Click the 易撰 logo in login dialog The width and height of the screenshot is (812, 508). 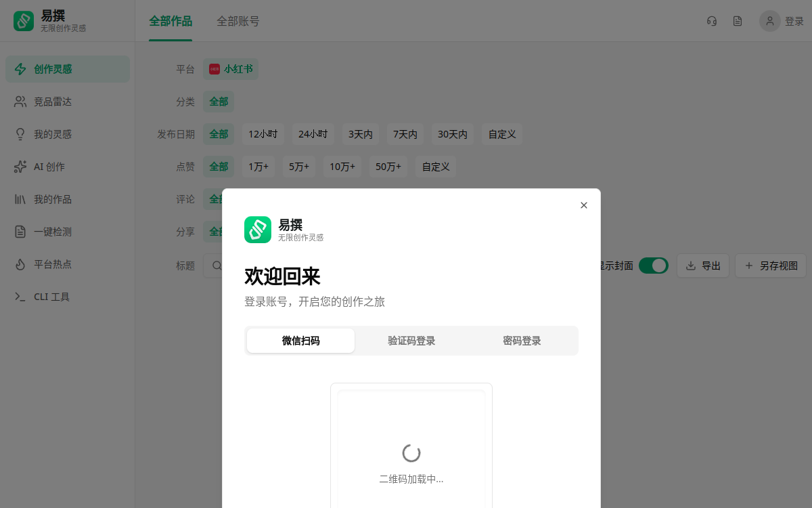[258, 230]
